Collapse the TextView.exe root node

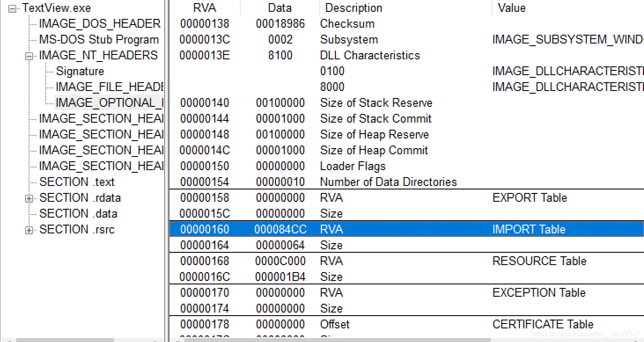click(12, 8)
